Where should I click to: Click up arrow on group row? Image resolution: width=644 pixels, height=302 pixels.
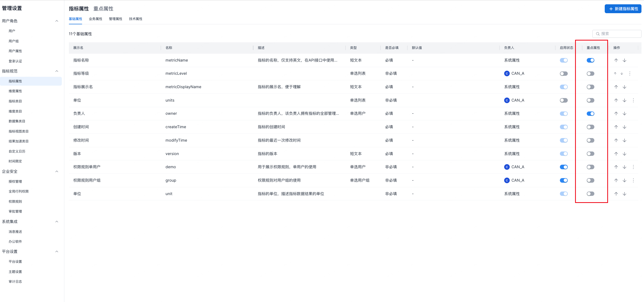click(616, 180)
